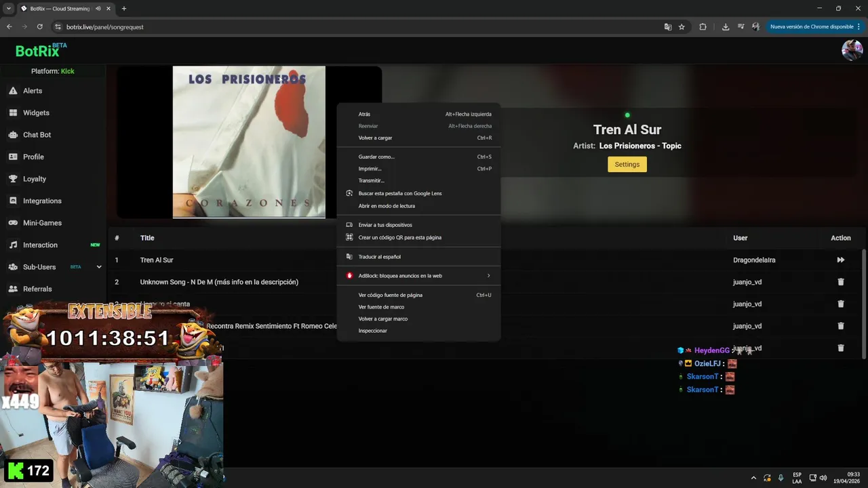Open the Chrome three-dot menu
Screen dimensions: 868x488
[859, 27]
